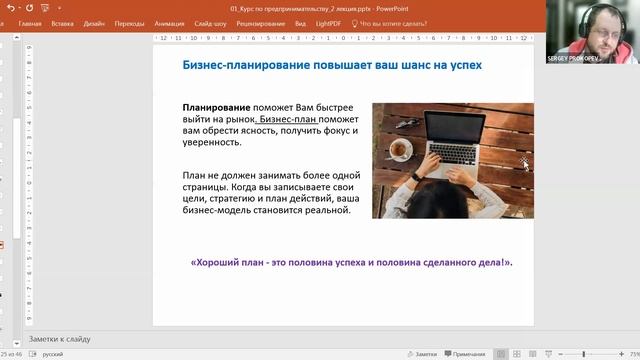Click the horizontal ruler above the slide
Viewport: 640px width, 360px height.
pos(343,38)
